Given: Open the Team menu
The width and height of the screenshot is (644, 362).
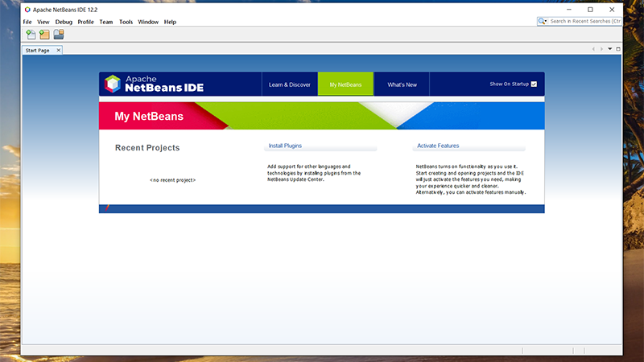Looking at the screenshot, I should click(106, 22).
